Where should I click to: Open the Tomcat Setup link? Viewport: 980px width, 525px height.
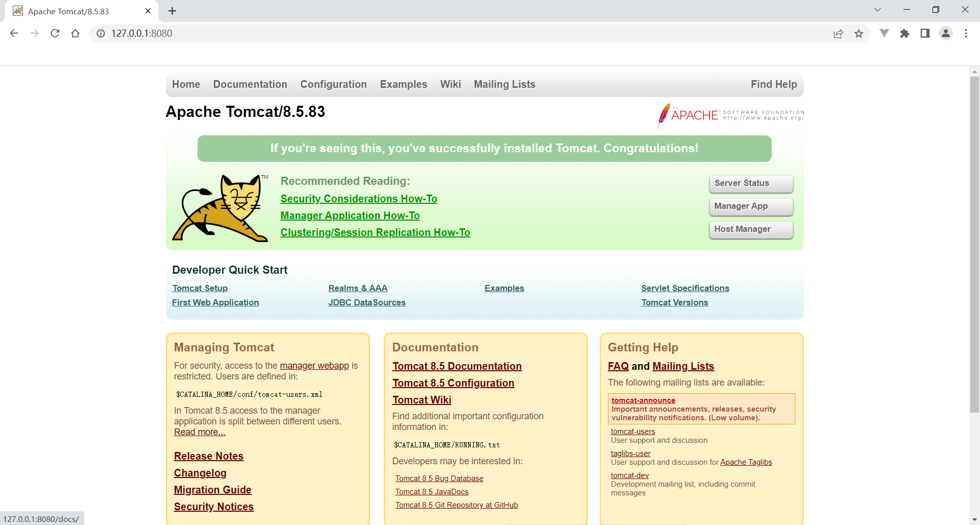click(x=200, y=288)
